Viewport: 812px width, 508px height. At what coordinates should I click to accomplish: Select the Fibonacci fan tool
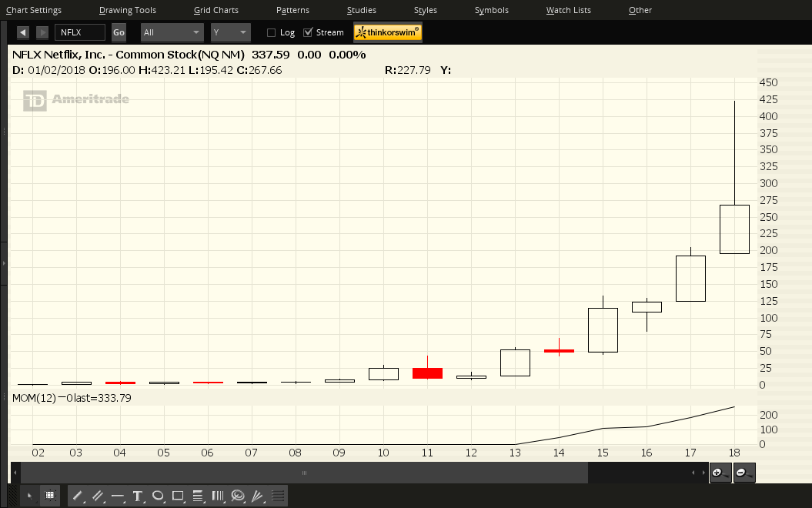pyautogui.click(x=257, y=496)
